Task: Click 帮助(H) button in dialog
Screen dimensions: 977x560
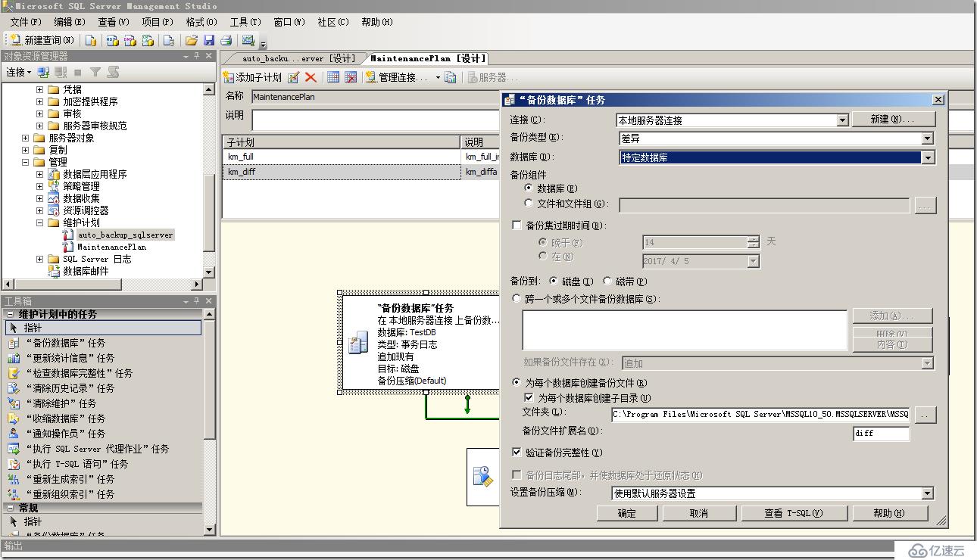Action: point(890,513)
